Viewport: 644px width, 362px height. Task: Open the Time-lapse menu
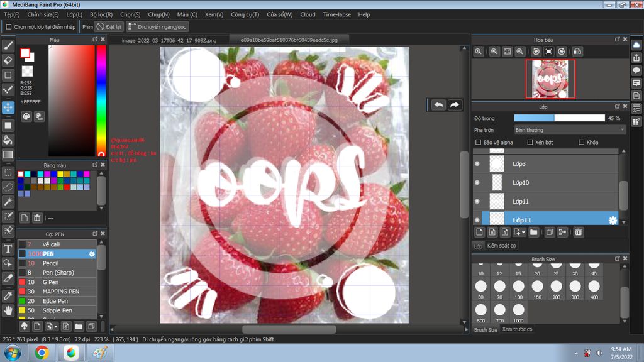point(337,14)
